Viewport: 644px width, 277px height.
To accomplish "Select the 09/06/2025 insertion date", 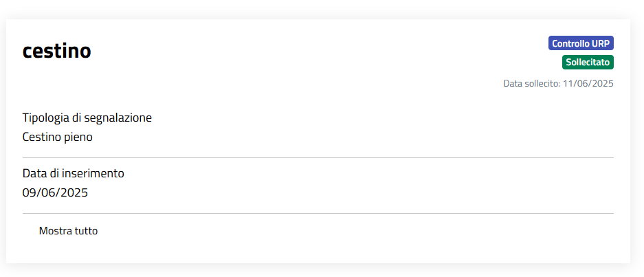I will [x=55, y=192].
